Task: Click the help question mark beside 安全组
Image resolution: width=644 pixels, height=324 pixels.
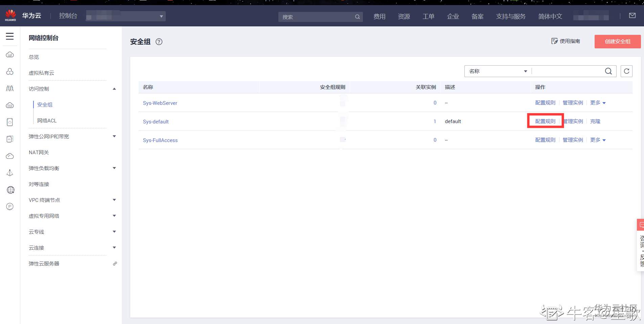Action: [x=159, y=42]
